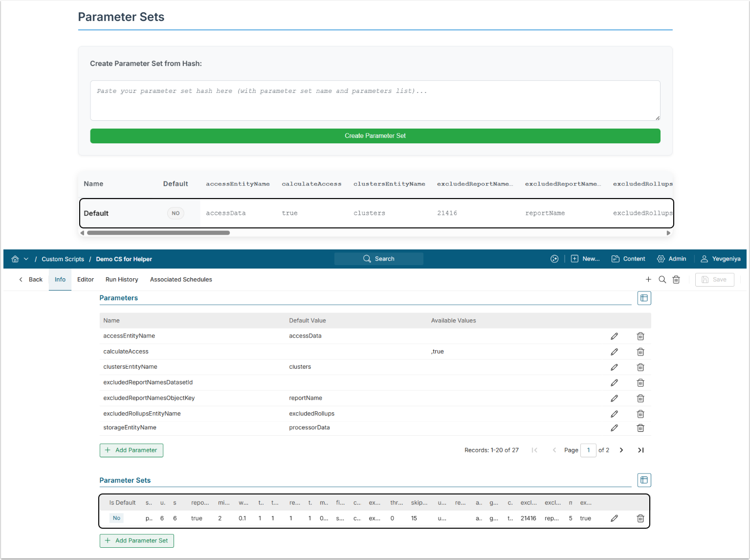Open Yevgeniya user profile menu
This screenshot has height=560, width=750.
721,259
